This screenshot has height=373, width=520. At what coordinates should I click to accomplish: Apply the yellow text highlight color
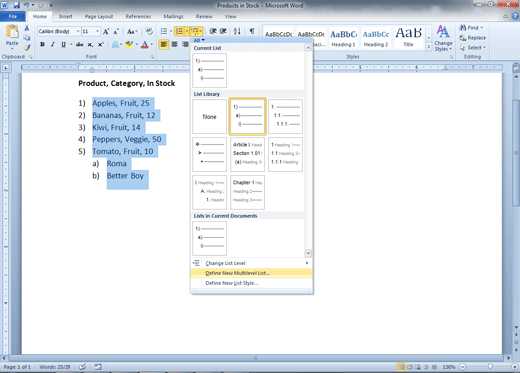click(x=129, y=44)
